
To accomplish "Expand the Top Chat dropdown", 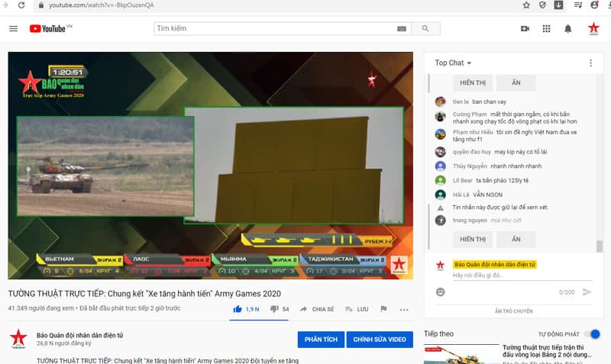I will (x=453, y=63).
